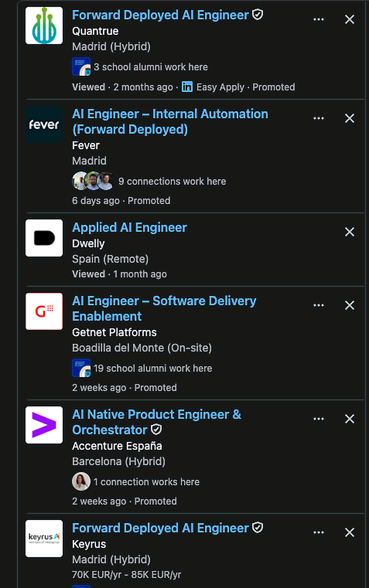Open more options for Fever job
Screen dimensions: 369x588
[319, 118]
